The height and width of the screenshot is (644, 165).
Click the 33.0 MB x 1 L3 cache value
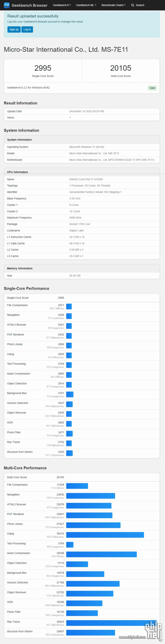click(76, 256)
